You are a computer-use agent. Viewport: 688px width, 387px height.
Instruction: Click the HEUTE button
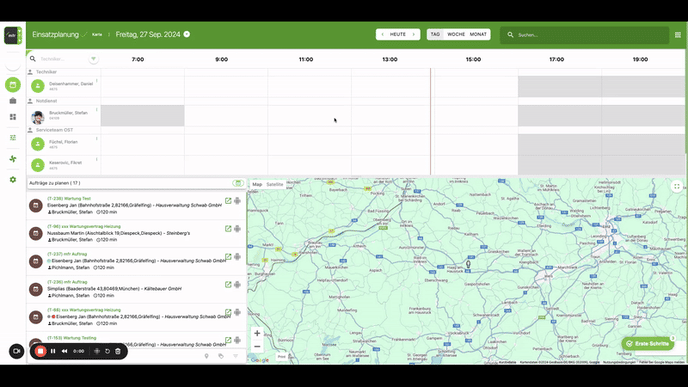398,34
